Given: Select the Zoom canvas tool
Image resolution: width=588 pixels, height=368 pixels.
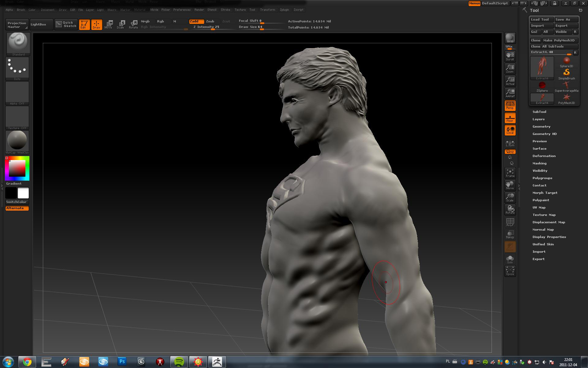Looking at the screenshot, I should pos(510,69).
